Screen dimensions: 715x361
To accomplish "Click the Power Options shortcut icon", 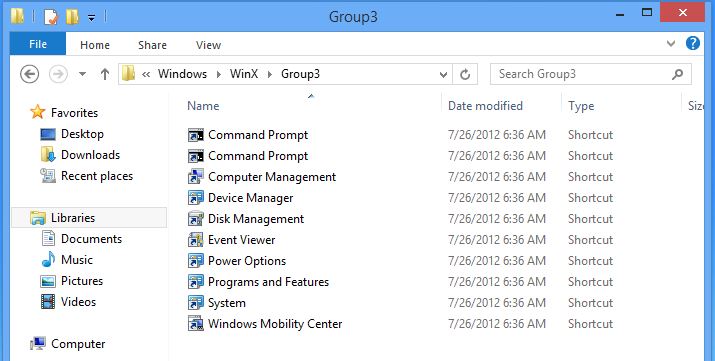I will click(x=196, y=261).
